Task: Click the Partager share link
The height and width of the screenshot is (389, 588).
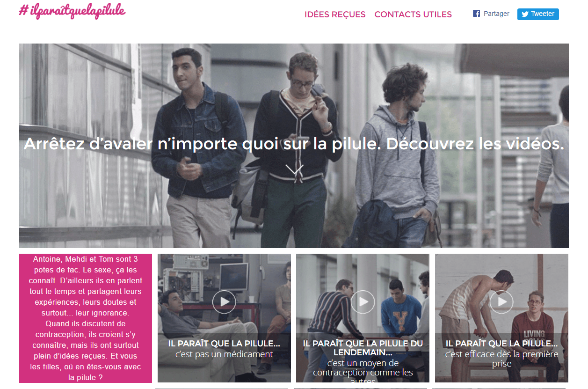Action: 496,14
